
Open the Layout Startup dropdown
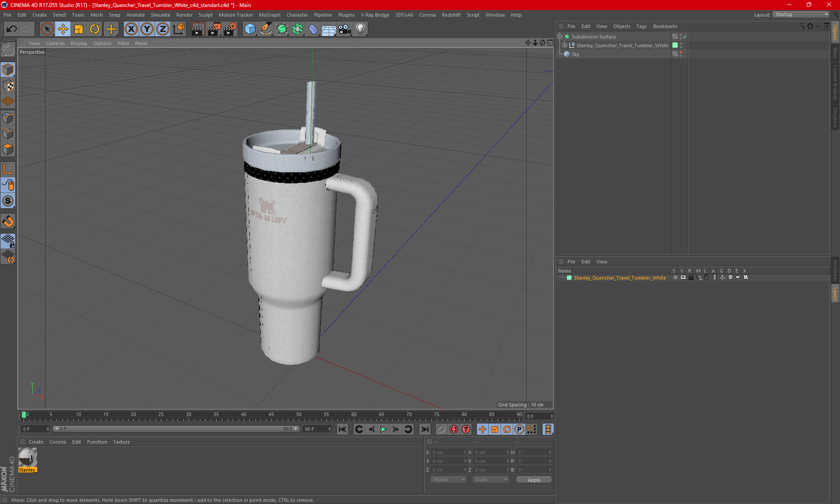(x=801, y=14)
